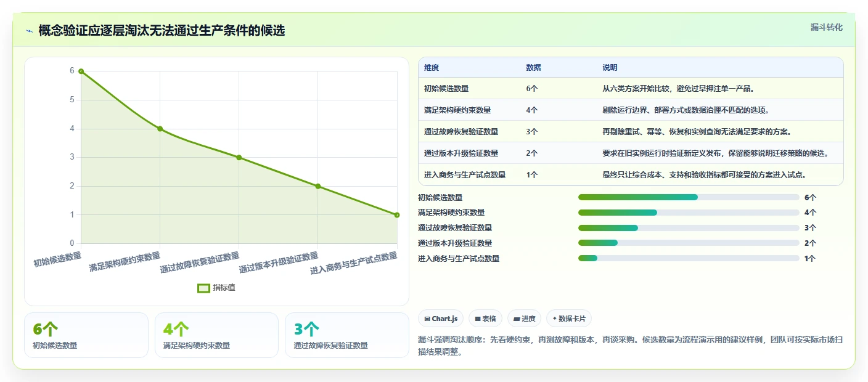Click the 进入商务与生产试点数量 chart x-axis label
868x382 pixels.
tap(354, 263)
